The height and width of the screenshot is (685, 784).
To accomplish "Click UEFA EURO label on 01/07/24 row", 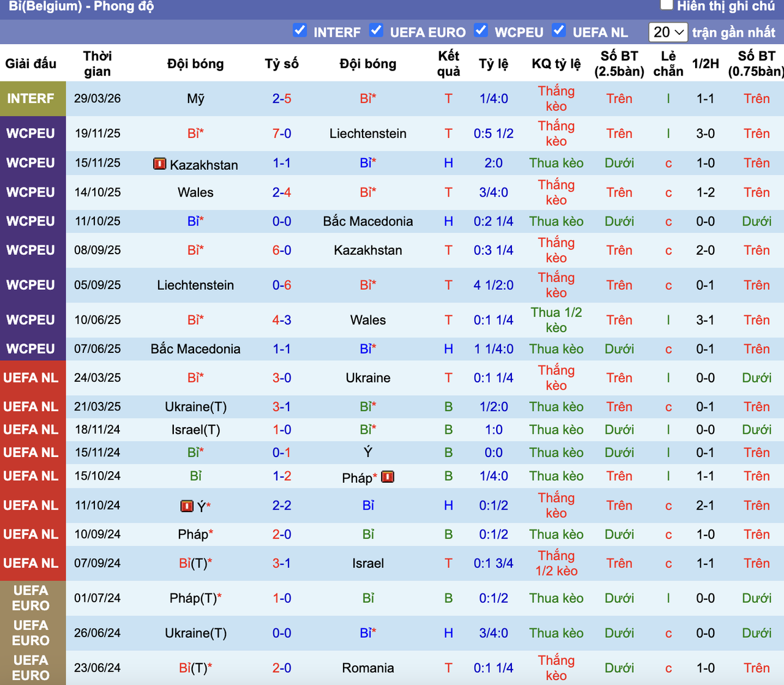I will pos(31,598).
